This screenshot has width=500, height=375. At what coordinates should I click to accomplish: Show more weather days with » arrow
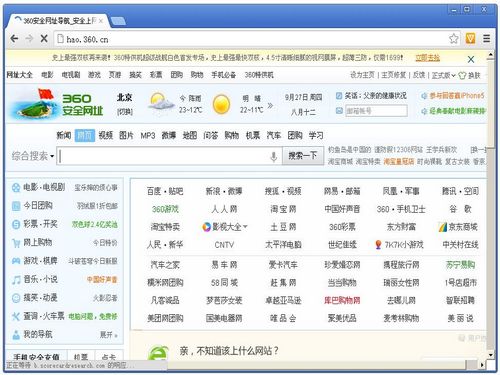point(270,106)
